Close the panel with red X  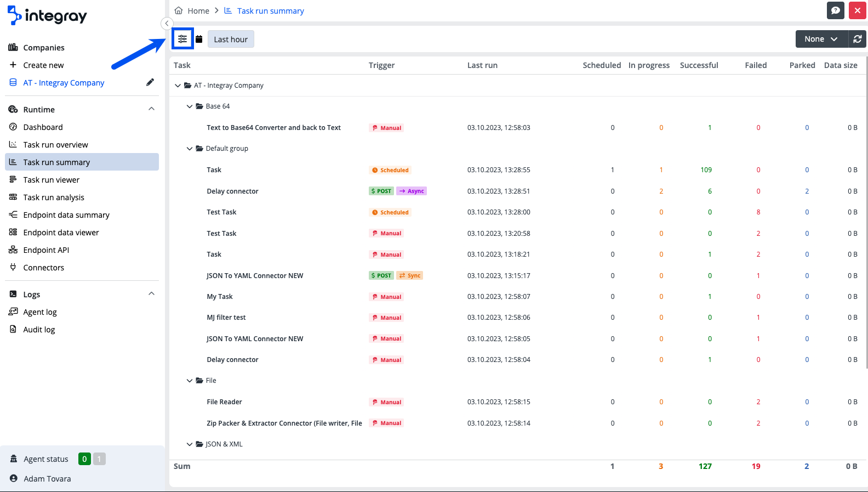click(x=858, y=10)
